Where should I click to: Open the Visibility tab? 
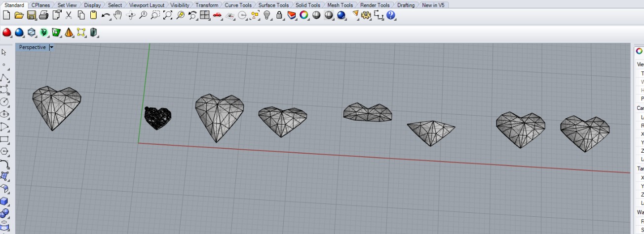[x=180, y=5]
